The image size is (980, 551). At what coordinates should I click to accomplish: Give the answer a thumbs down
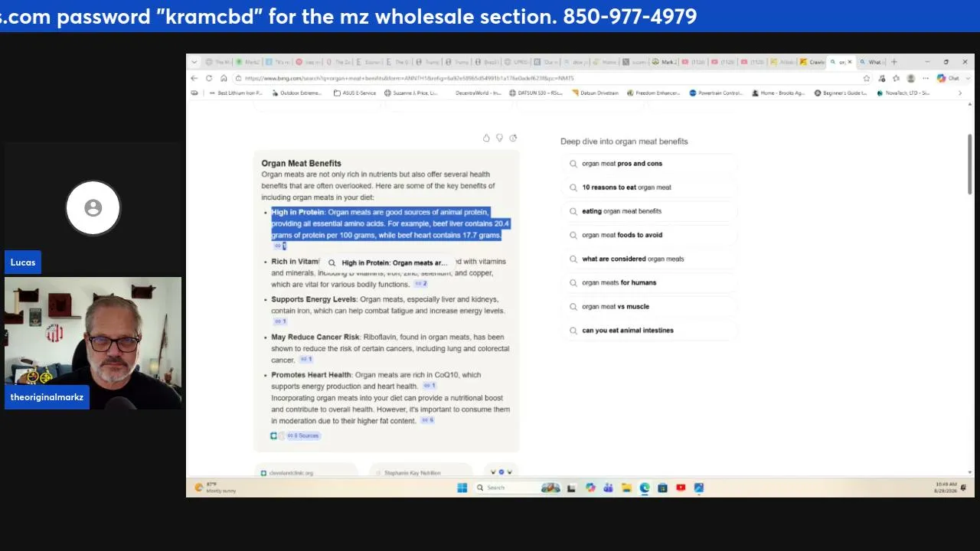[499, 138]
